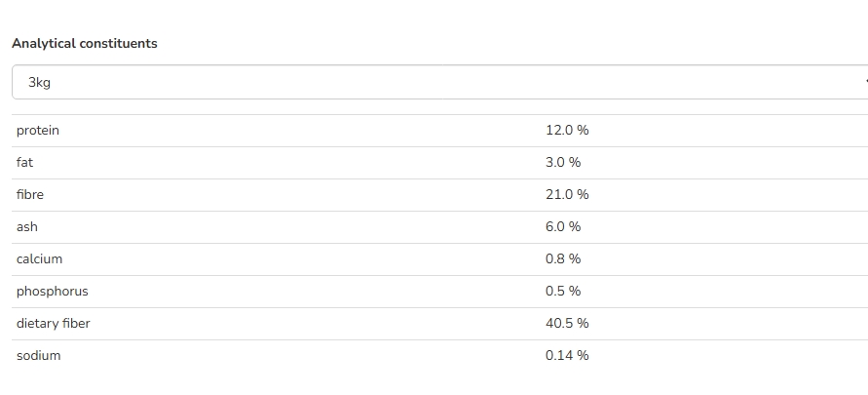Screen dimensions: 868x395
Task: Click the 21.0 % fibre value
Action: [x=567, y=194]
